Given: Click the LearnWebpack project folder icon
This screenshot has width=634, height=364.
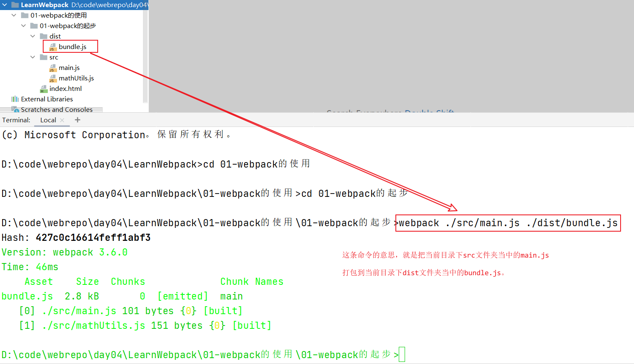Looking at the screenshot, I should 15,5.
